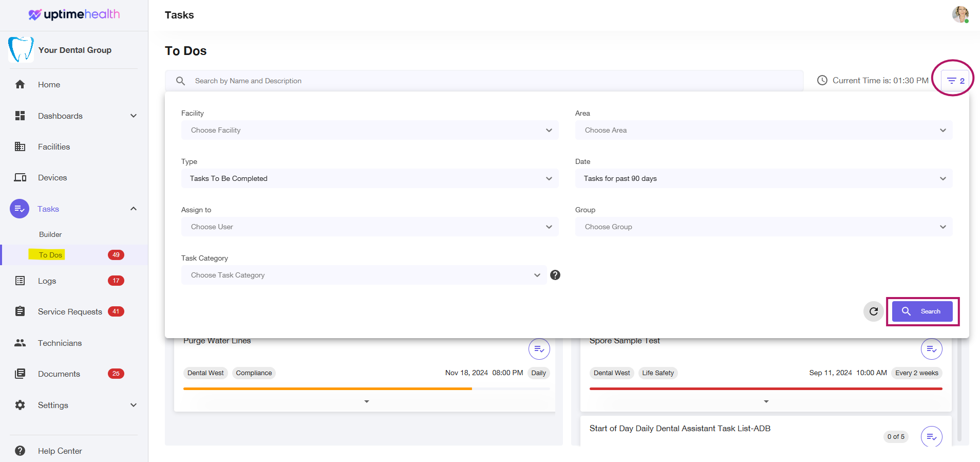The height and width of the screenshot is (462, 980).
Task: Click into Search by Name and Description field
Action: [x=484, y=81]
